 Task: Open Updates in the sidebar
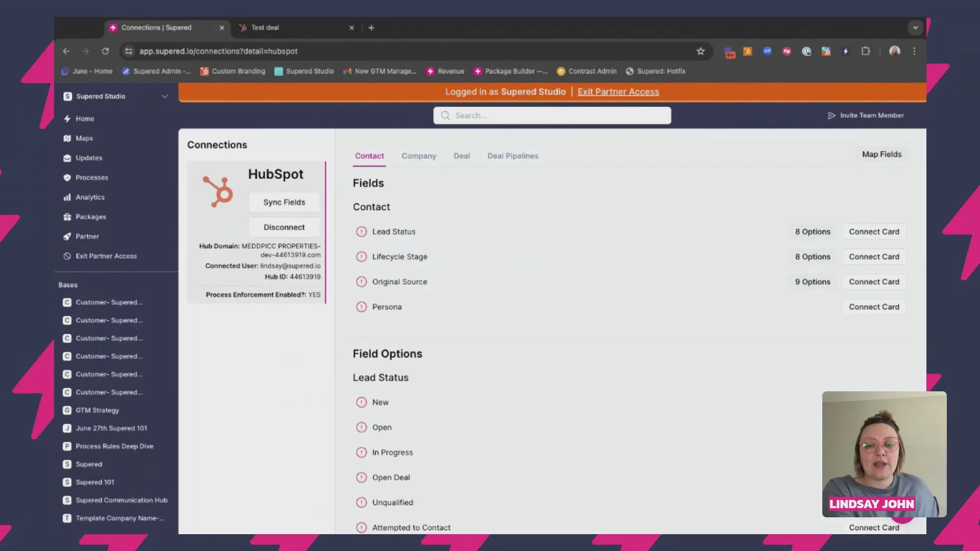pos(83,158)
